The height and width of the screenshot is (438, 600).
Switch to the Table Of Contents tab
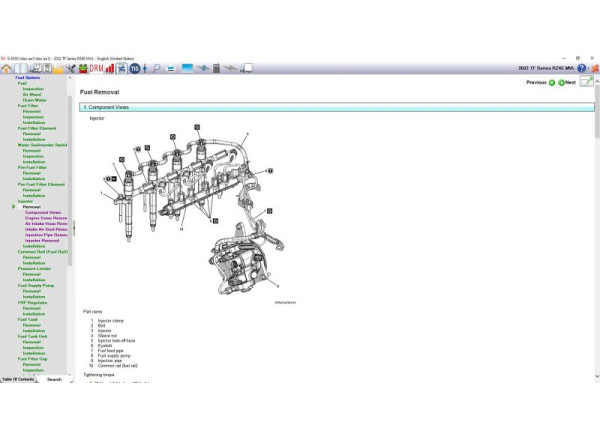(18, 379)
